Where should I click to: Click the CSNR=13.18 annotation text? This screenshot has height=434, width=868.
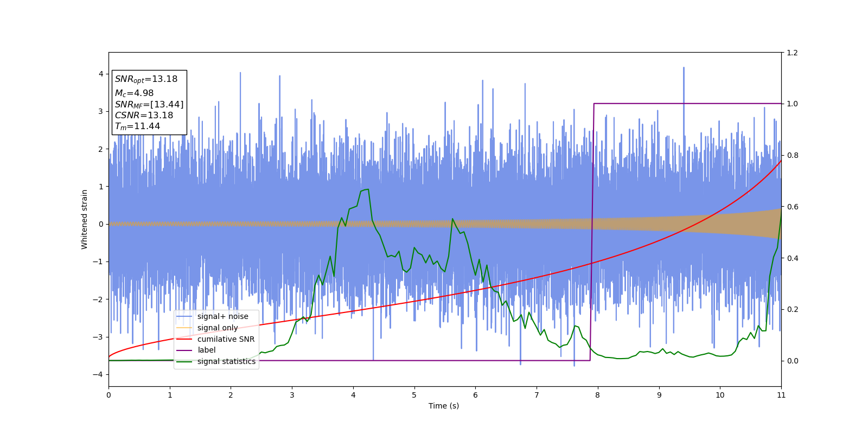pyautogui.click(x=144, y=116)
